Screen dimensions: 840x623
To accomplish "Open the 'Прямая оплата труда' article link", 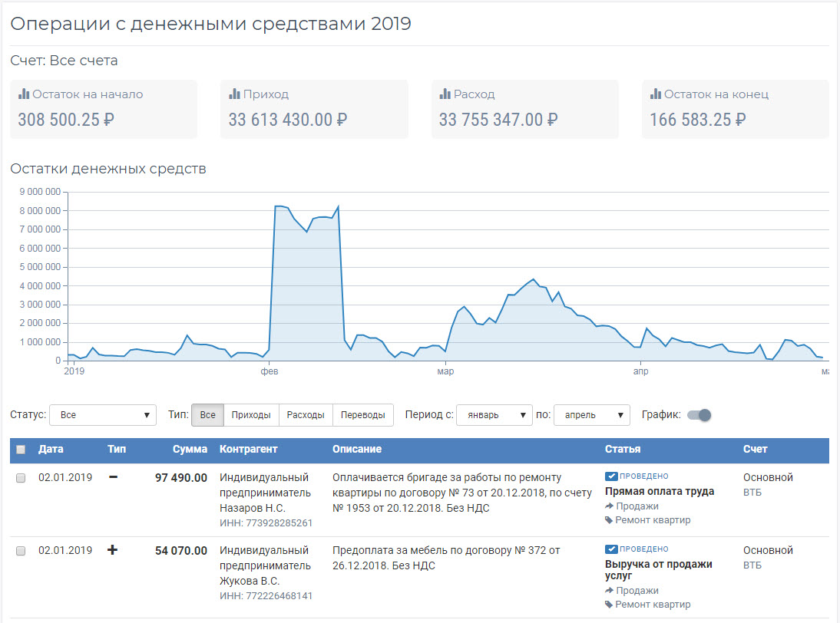I will [x=660, y=492].
